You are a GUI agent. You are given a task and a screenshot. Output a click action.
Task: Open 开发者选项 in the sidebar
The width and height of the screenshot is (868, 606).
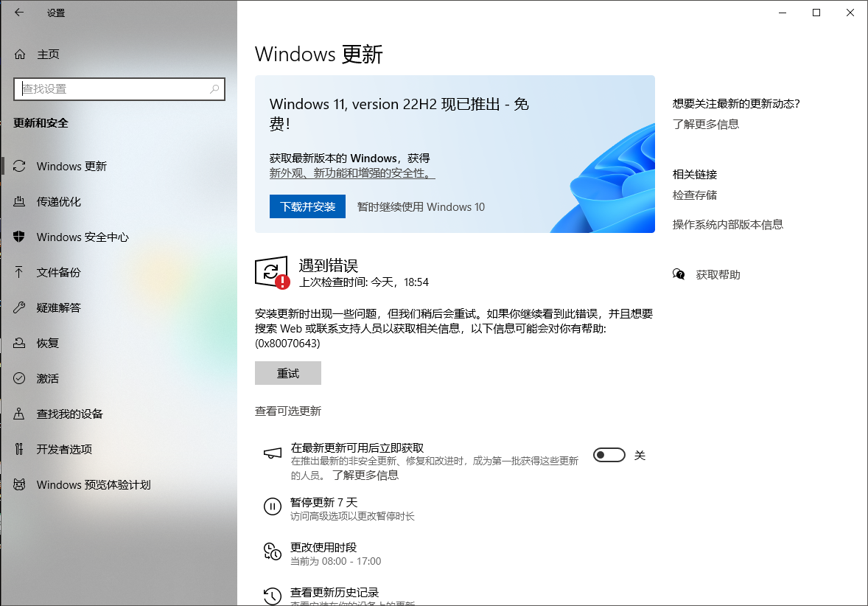64,450
